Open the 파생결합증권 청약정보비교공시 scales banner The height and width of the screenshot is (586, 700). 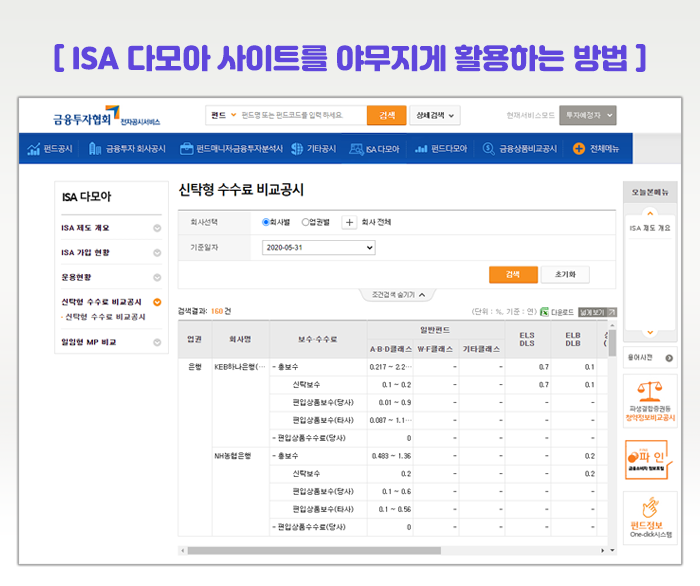[x=650, y=400]
